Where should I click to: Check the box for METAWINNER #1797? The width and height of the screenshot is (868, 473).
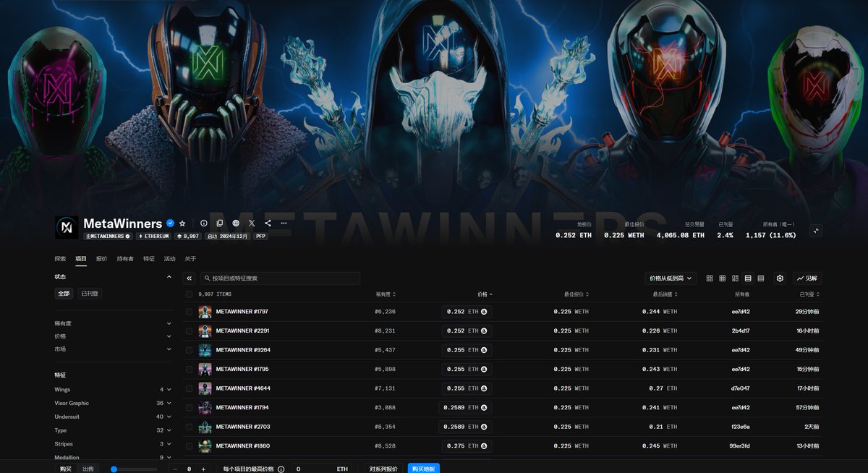click(190, 312)
